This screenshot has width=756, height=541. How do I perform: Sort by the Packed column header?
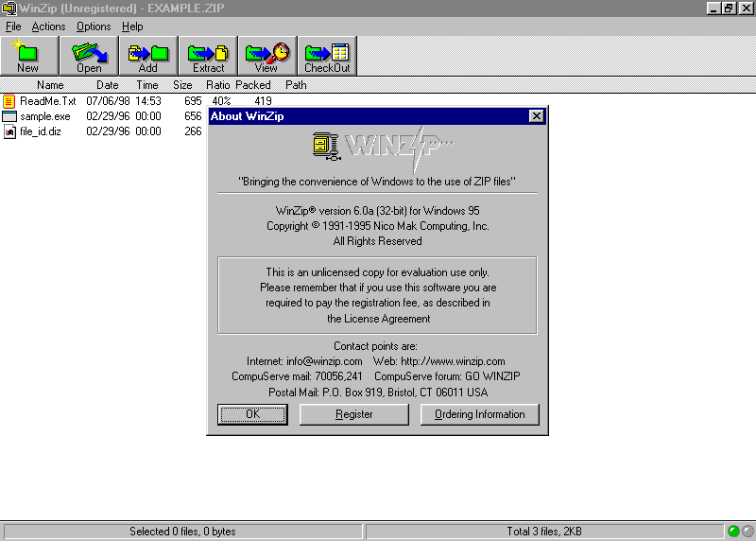point(253,85)
